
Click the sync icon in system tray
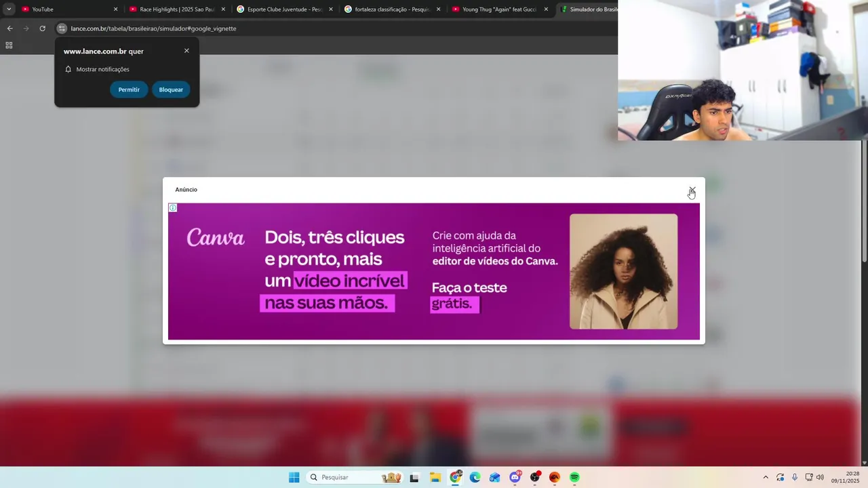[781, 477]
